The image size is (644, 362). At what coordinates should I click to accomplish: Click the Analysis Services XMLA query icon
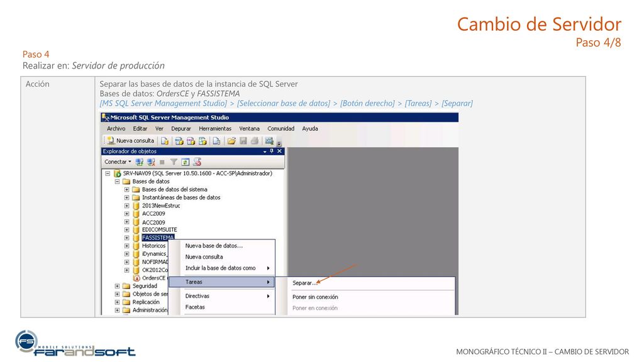(203, 141)
